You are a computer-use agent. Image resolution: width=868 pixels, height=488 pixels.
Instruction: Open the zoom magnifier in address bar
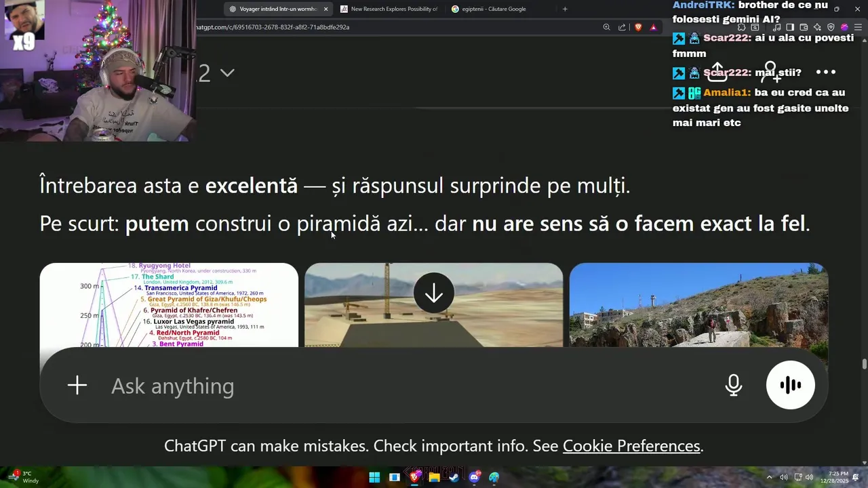[x=606, y=27]
